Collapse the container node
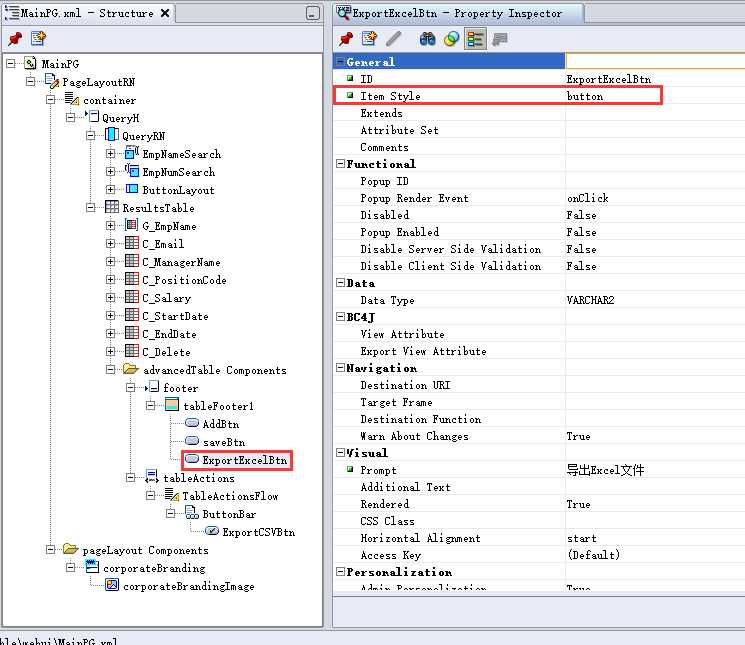The height and width of the screenshot is (645, 745). [x=50, y=99]
